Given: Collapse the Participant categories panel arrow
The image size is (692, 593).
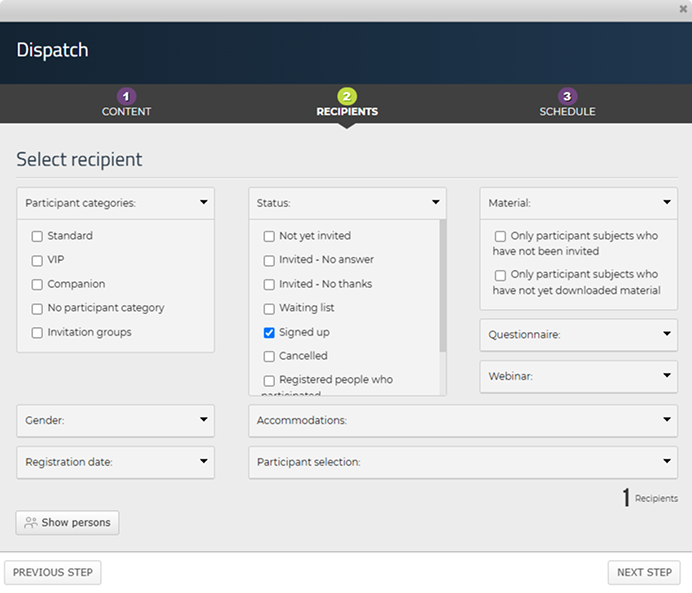Looking at the screenshot, I should [x=204, y=202].
